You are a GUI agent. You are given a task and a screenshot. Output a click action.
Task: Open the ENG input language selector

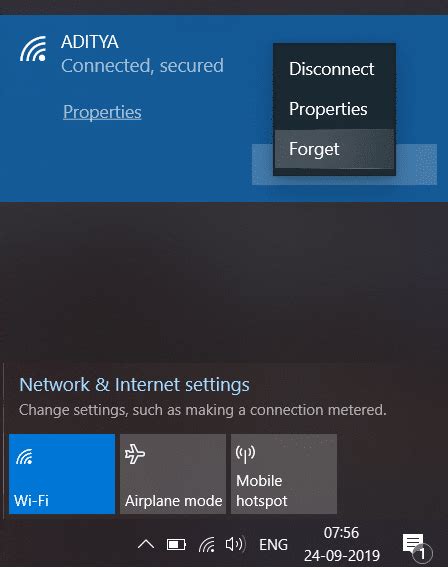(x=274, y=544)
